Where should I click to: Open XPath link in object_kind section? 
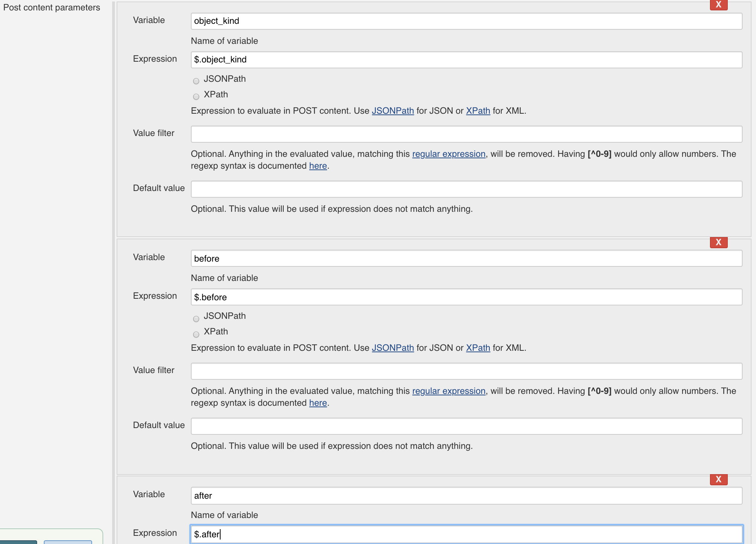[x=478, y=111]
